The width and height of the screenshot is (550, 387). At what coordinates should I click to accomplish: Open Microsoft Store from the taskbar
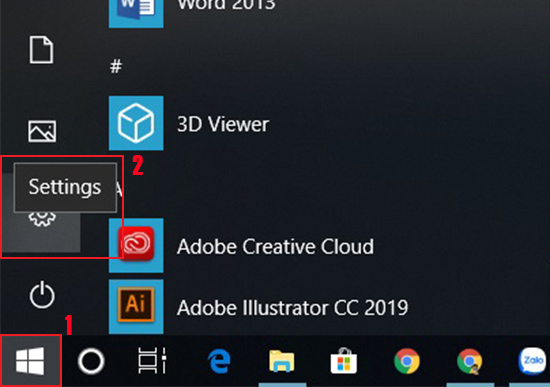(344, 360)
